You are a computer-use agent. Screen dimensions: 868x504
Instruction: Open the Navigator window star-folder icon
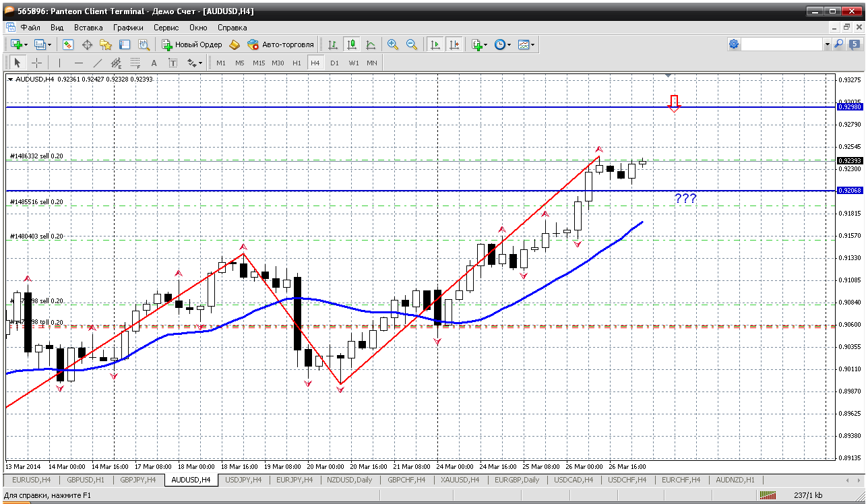(x=106, y=44)
